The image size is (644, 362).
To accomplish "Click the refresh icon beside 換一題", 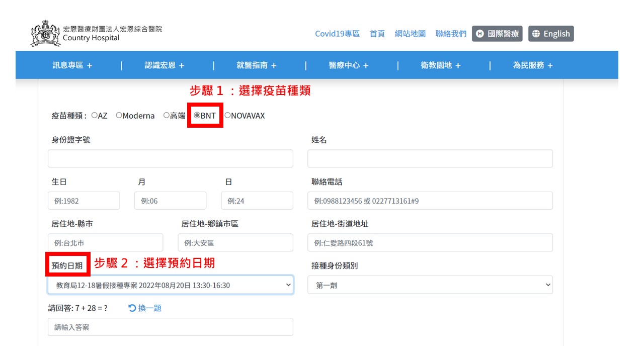I will coord(132,308).
